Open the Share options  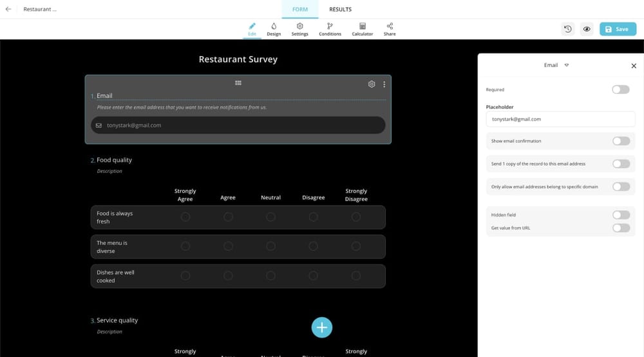click(390, 29)
